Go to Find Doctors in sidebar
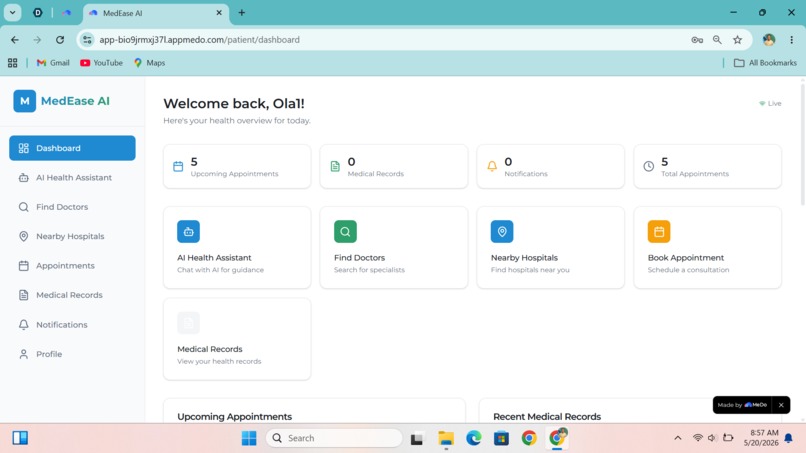The width and height of the screenshot is (806, 453). pos(72,207)
